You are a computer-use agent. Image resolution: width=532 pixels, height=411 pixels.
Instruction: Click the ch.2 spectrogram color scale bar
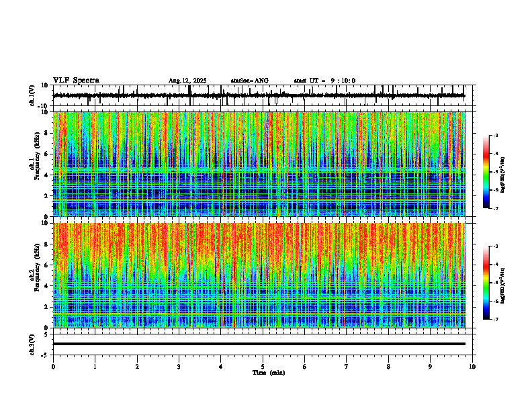486,283
